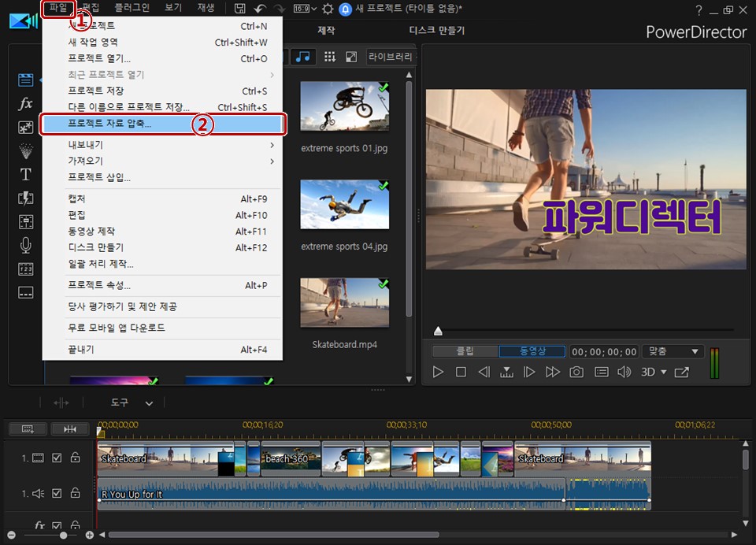Adjust preview volume speaker icon
The image size is (756, 545).
click(x=624, y=372)
